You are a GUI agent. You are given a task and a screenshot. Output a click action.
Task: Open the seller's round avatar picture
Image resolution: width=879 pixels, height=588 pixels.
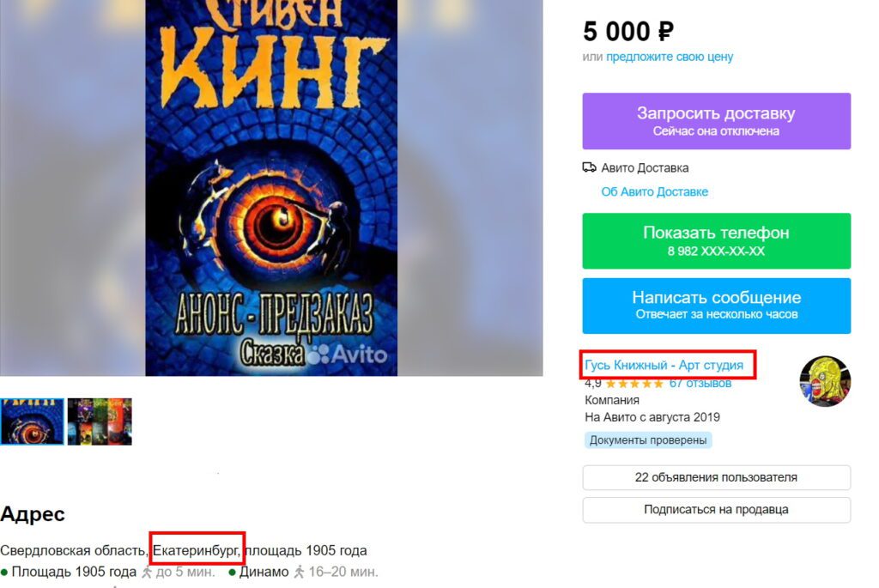pos(825,380)
